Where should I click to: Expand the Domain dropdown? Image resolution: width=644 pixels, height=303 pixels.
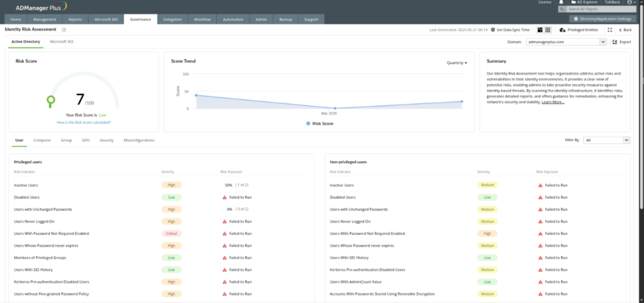click(x=602, y=42)
